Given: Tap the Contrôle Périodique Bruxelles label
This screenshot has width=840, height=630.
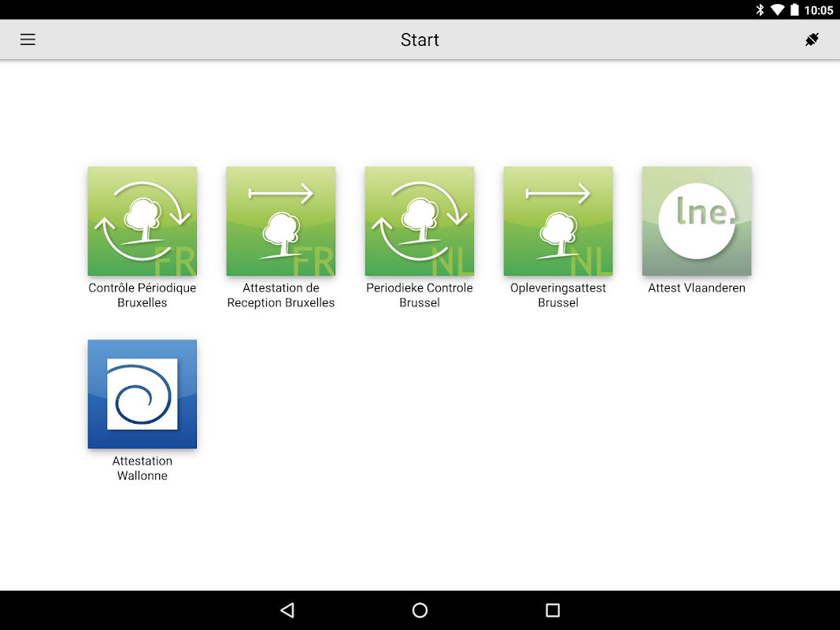Looking at the screenshot, I should pyautogui.click(x=142, y=295).
